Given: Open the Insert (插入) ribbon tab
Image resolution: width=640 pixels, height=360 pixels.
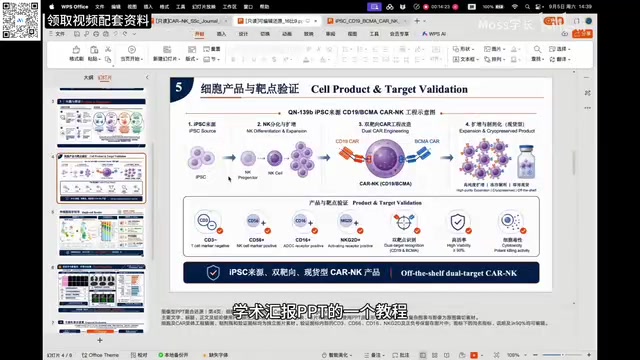Looking at the screenshot, I should (x=221, y=34).
